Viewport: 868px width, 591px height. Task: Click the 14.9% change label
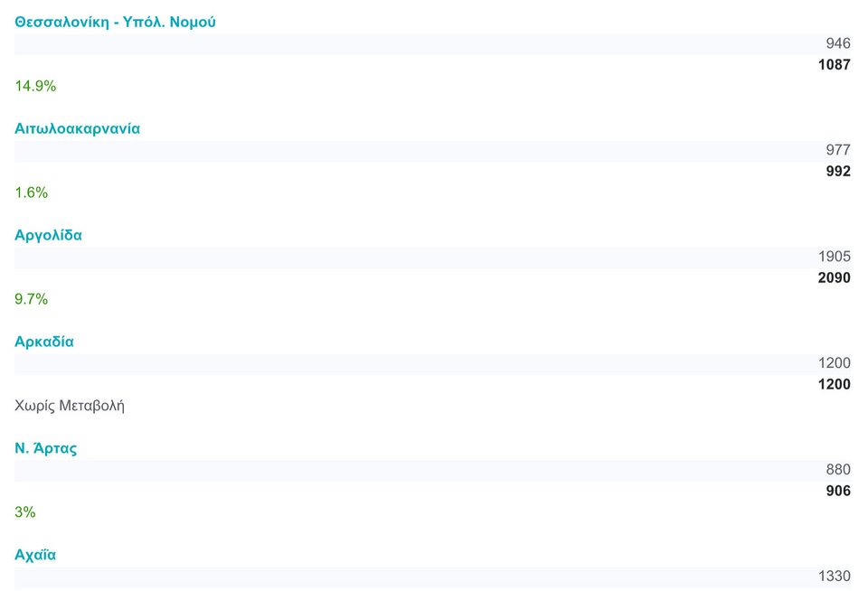[x=35, y=86]
